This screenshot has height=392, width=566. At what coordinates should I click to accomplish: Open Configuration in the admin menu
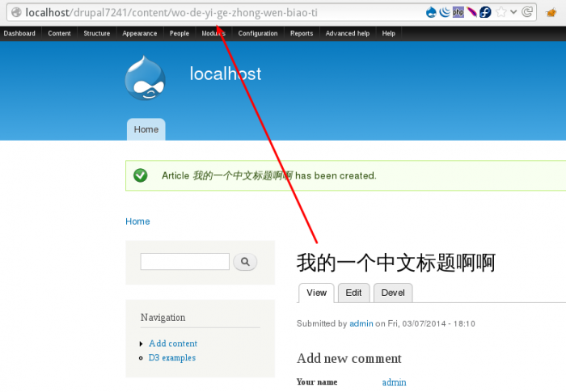point(258,34)
